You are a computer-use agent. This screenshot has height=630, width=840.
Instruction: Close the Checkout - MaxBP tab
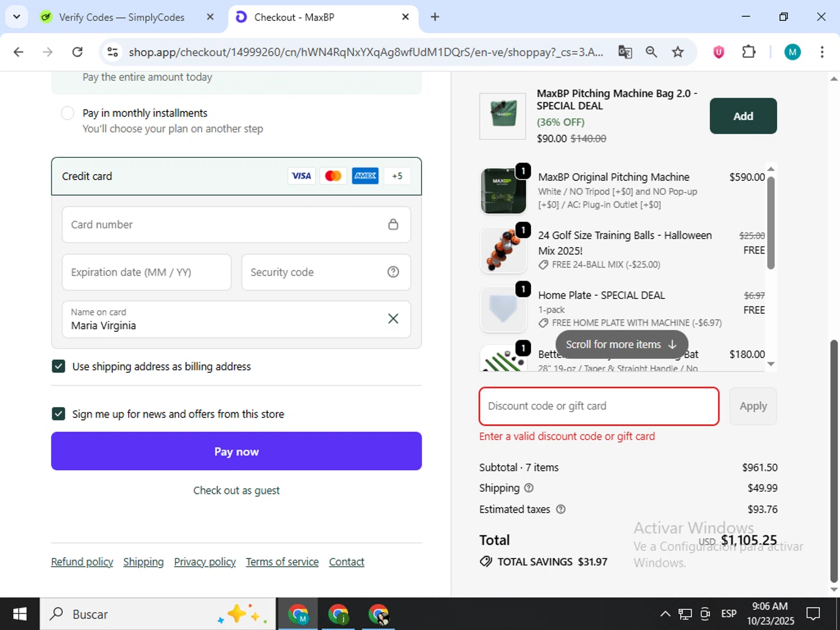pyautogui.click(x=405, y=17)
